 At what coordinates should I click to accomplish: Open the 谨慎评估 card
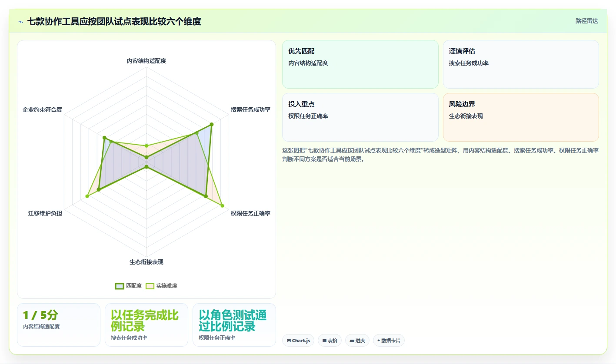click(x=521, y=64)
